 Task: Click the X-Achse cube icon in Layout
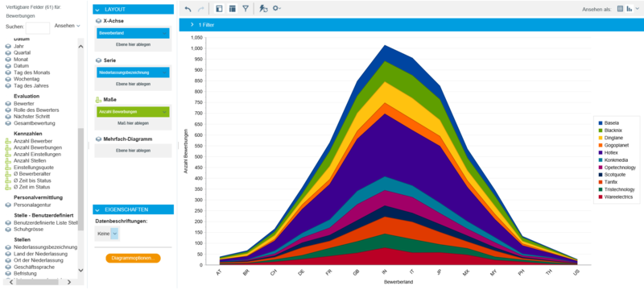pos(98,21)
